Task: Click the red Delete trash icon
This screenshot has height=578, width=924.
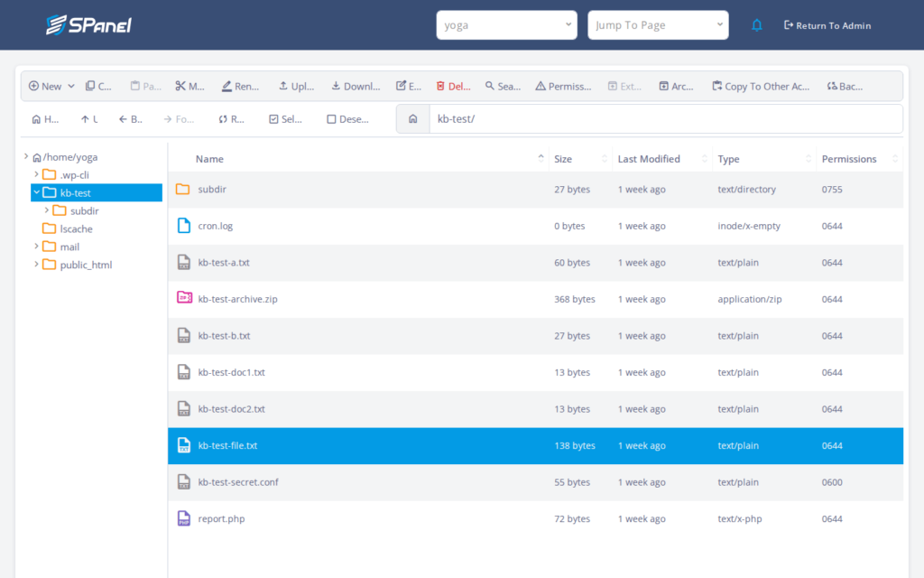Action: 440,86
